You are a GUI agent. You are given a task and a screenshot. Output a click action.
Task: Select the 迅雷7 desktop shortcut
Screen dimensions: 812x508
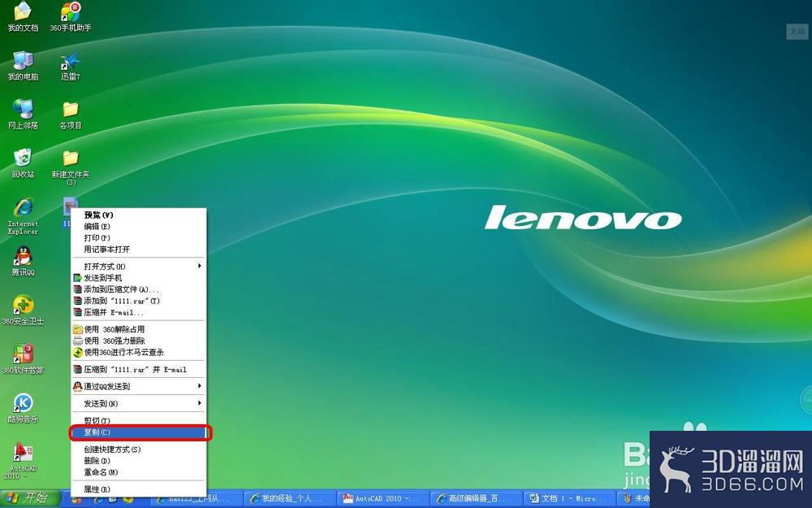pyautogui.click(x=71, y=66)
